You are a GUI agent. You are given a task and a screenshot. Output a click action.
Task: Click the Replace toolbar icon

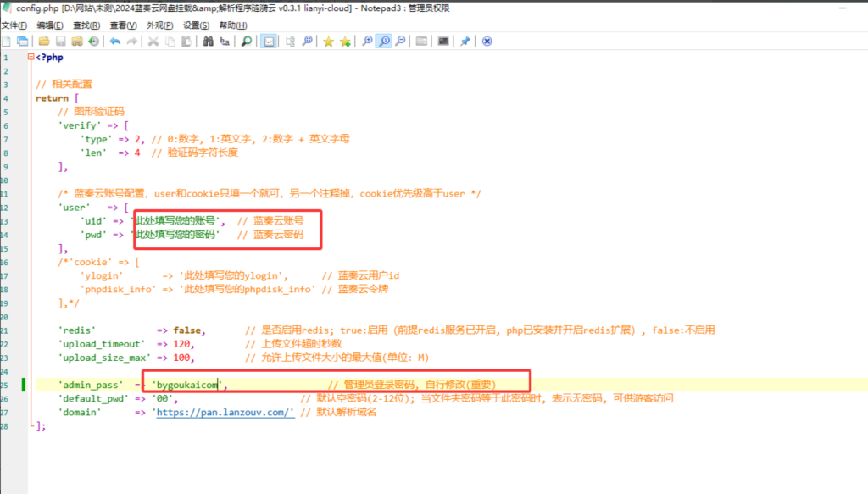click(225, 41)
